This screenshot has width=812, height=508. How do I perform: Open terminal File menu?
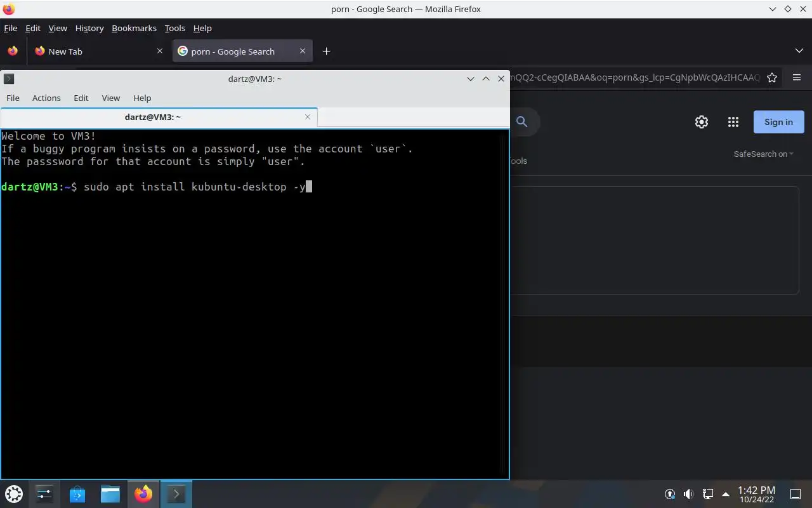[x=13, y=98]
